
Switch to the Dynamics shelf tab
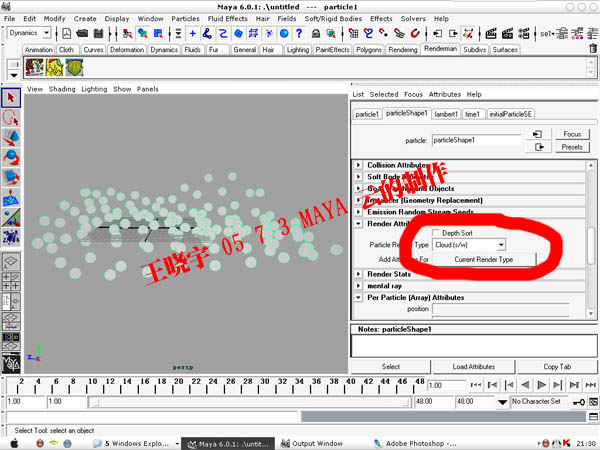tap(164, 50)
